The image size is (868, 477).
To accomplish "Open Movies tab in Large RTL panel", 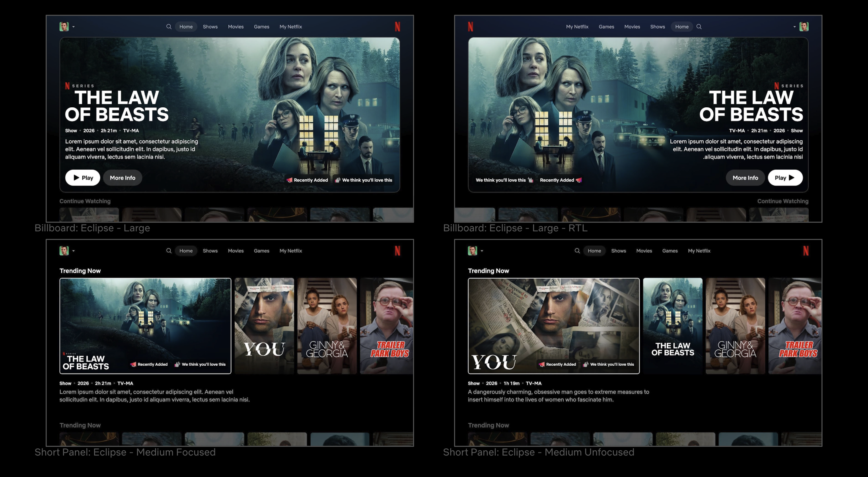I will pyautogui.click(x=632, y=27).
